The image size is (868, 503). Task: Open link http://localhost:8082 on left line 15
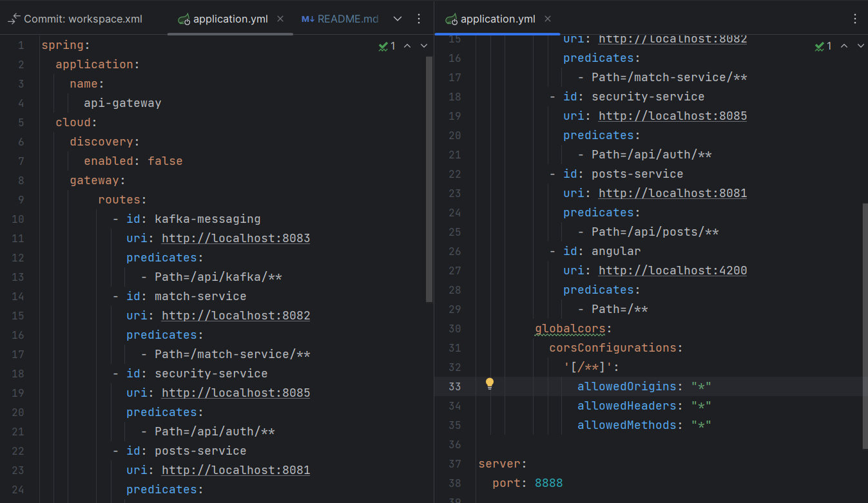[236, 316]
